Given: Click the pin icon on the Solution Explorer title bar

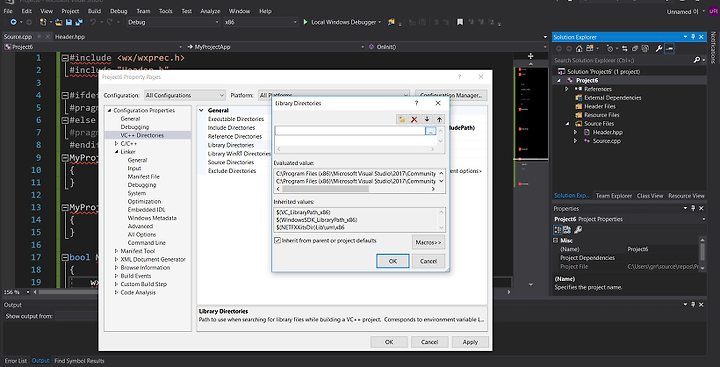Looking at the screenshot, I should (693, 37).
